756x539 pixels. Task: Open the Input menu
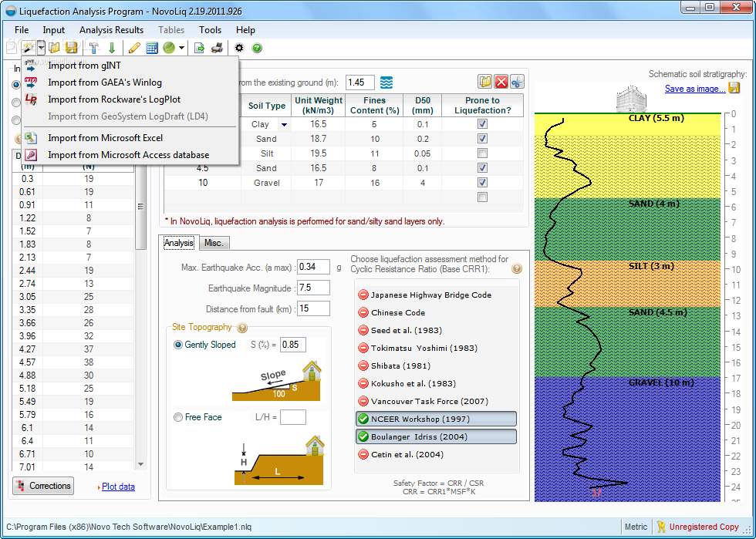(53, 30)
